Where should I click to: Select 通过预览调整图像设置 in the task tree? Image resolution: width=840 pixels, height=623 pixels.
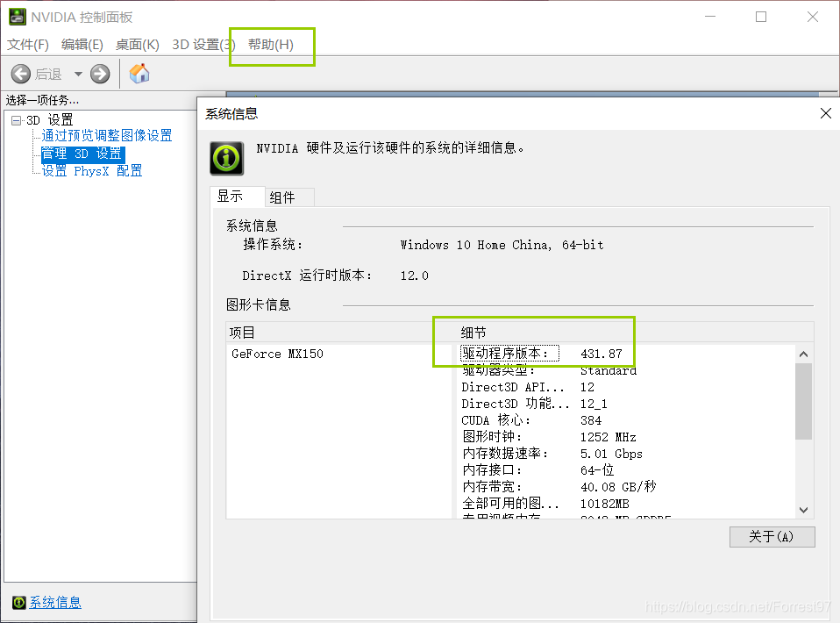click(x=107, y=136)
